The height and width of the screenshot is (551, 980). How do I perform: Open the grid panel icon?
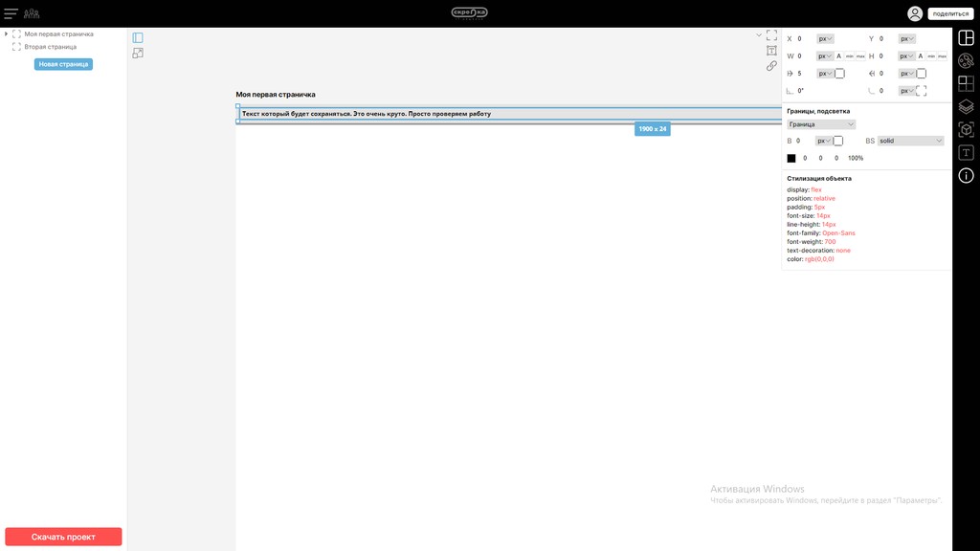click(x=967, y=84)
